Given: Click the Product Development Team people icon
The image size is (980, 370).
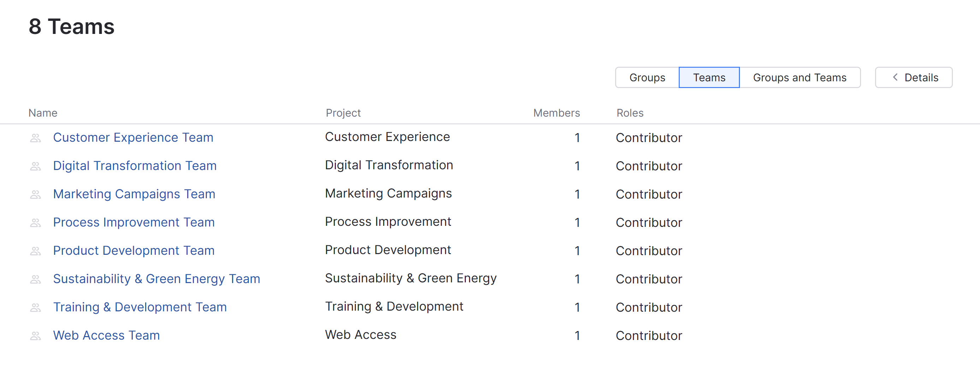Looking at the screenshot, I should coord(35,251).
